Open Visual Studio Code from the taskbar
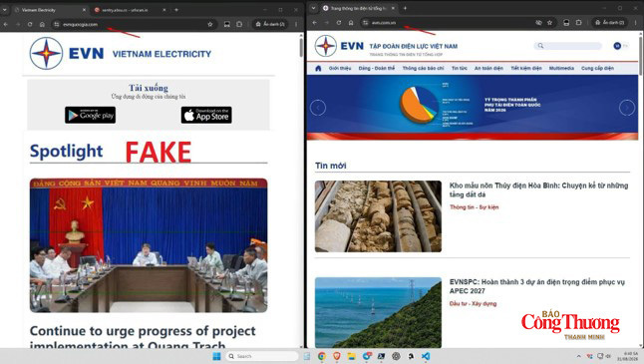Image resolution: width=644 pixels, height=364 pixels. (x=426, y=356)
